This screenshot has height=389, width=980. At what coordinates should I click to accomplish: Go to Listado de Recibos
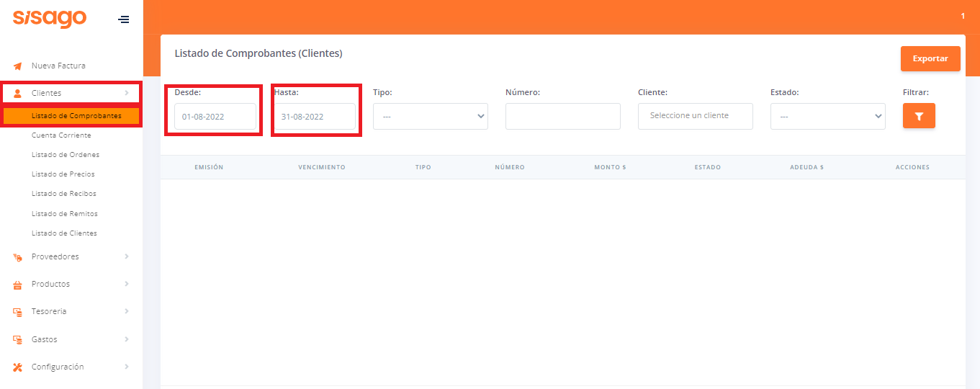coord(63,194)
